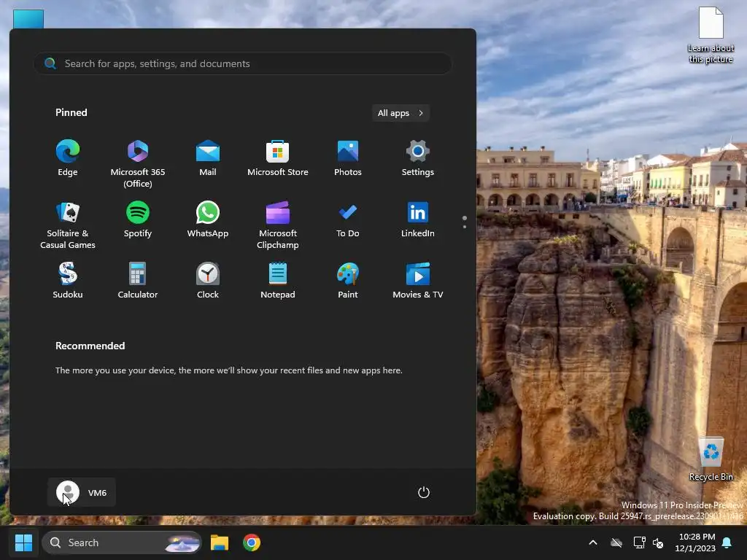Click the Start menu search field
This screenshot has width=747, height=560.
[242, 63]
